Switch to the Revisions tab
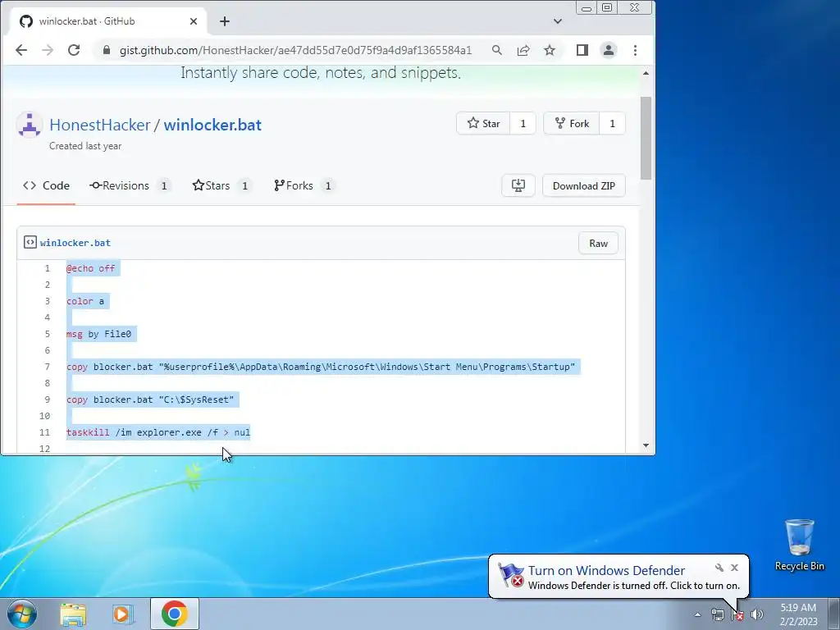This screenshot has width=840, height=630. click(130, 185)
